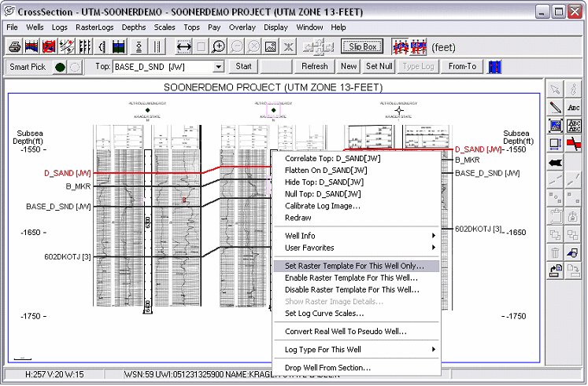The image size is (588, 386).
Task: Open the Top dropdown showing BASE_D_SND
Action: pos(218,67)
